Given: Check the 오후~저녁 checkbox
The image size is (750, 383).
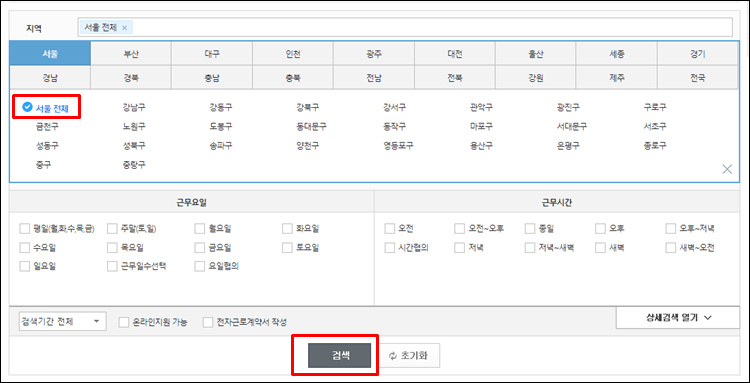Looking at the screenshot, I should click(x=671, y=229).
